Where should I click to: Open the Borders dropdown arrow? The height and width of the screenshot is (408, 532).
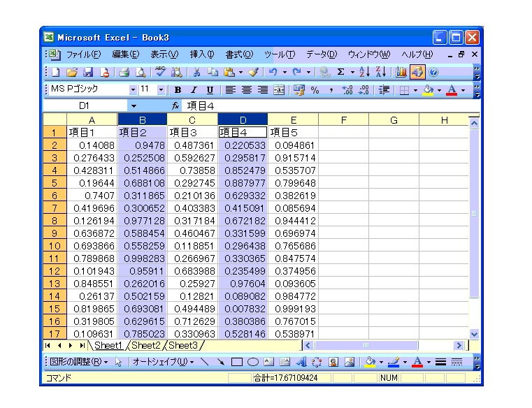pos(415,90)
